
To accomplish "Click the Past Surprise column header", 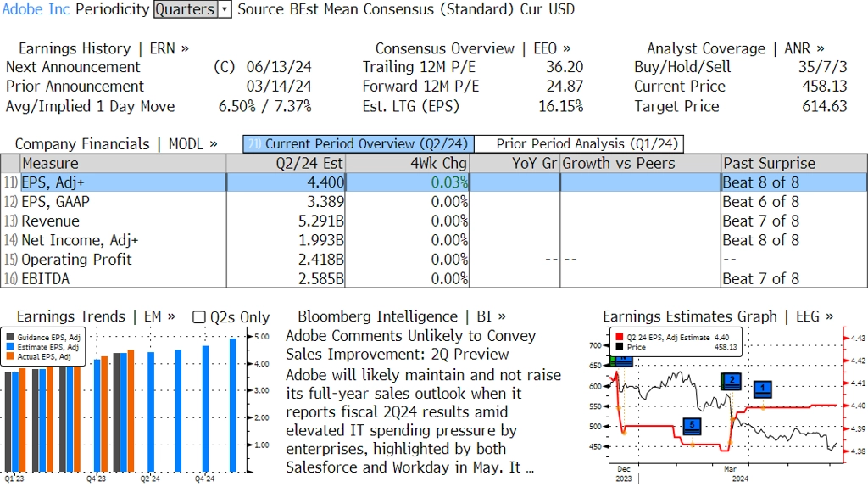I will pos(794,164).
